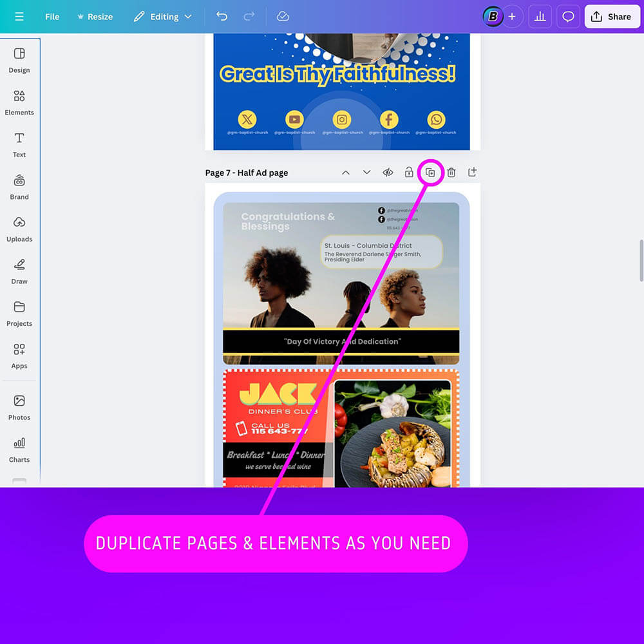Viewport: 644px width, 644px height.
Task: Open the hamburger main menu
Action: [19, 17]
